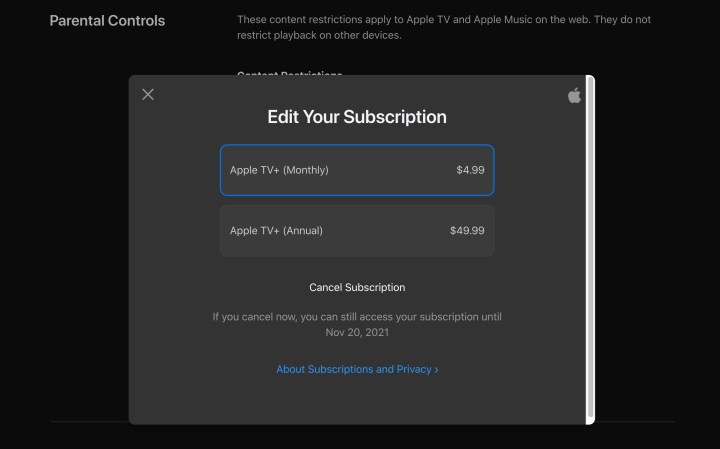
Task: Click the partially hidden Content Restrictions label
Action: click(x=290, y=74)
